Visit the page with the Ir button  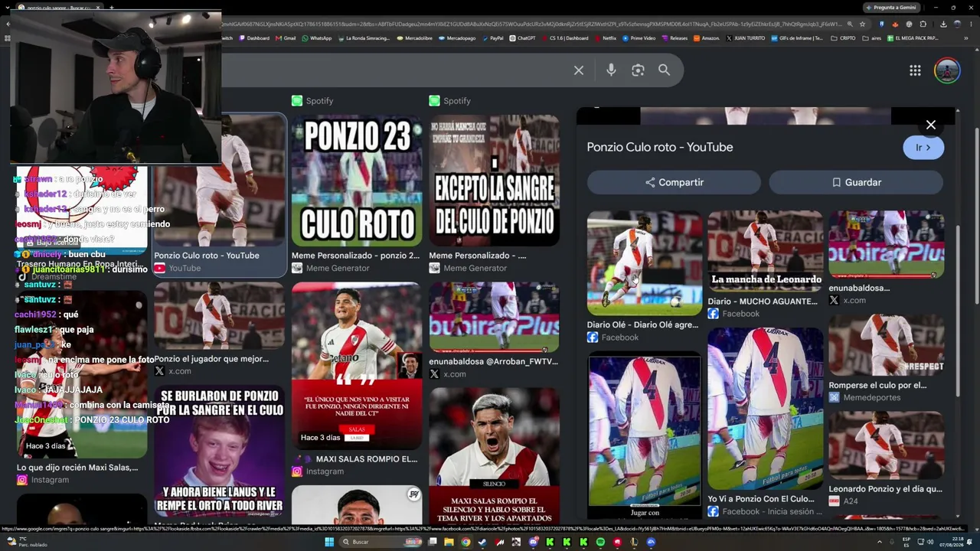923,148
